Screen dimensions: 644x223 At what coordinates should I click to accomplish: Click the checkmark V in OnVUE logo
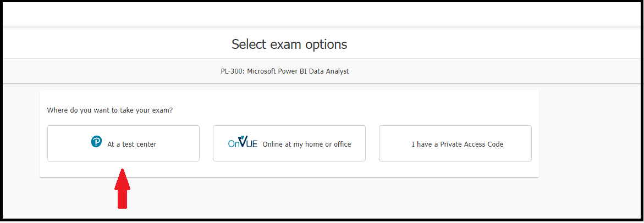click(x=243, y=141)
